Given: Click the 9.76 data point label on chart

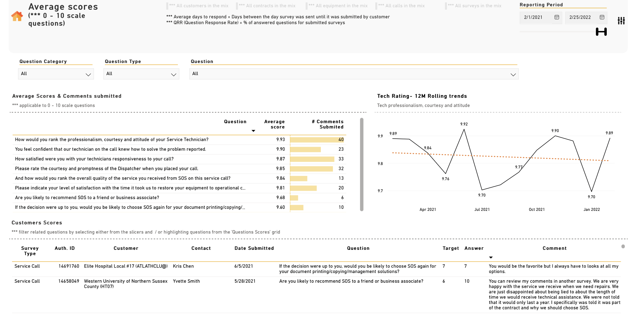Looking at the screenshot, I should [445, 179].
